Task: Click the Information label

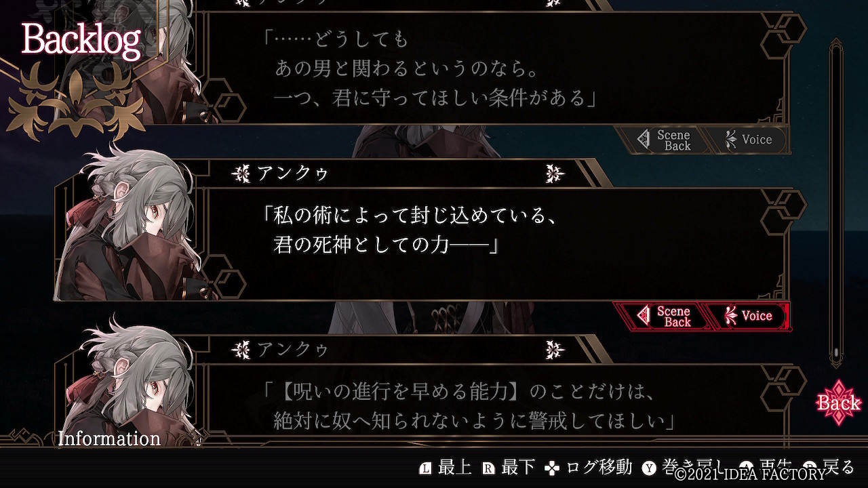Action: [x=109, y=439]
